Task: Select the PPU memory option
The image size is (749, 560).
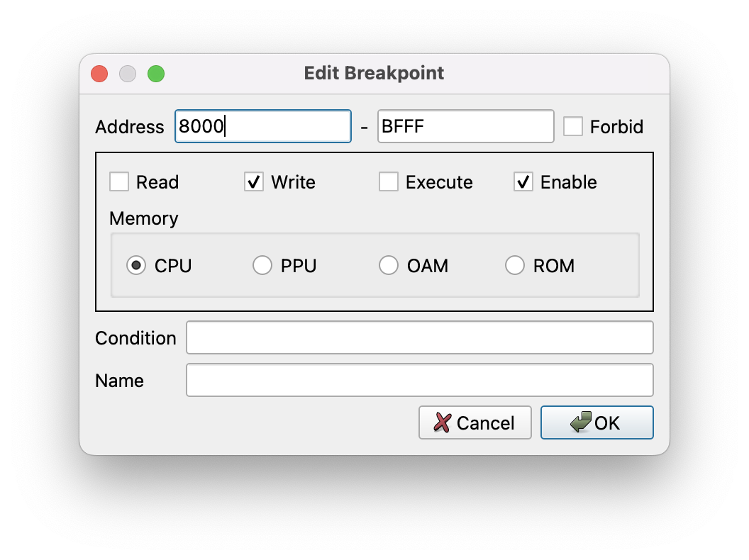Action: 262,266
